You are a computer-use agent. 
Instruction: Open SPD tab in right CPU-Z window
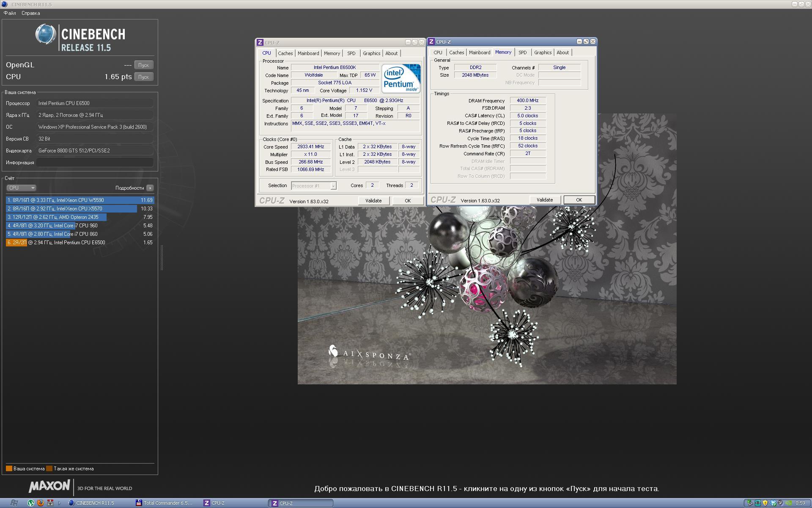click(523, 52)
